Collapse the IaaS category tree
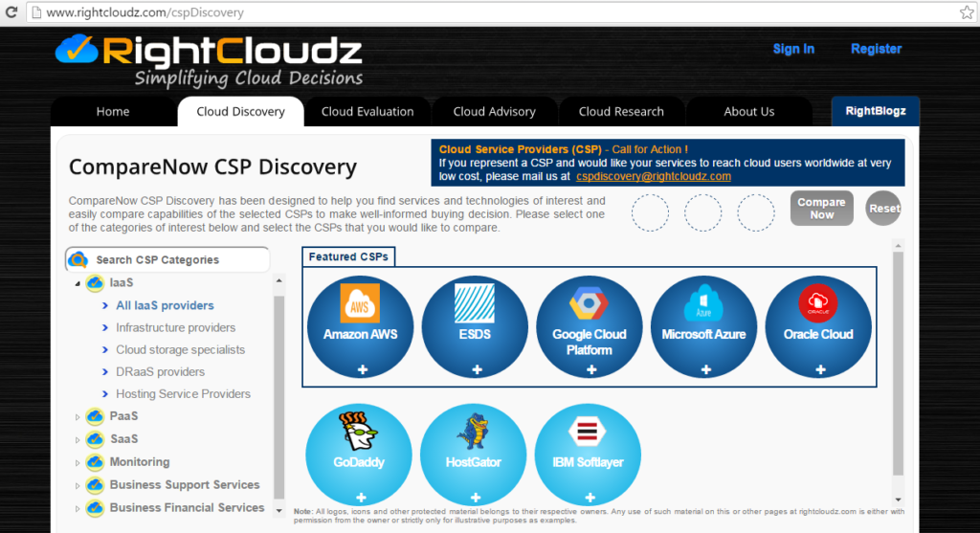980x533 pixels. click(x=78, y=283)
